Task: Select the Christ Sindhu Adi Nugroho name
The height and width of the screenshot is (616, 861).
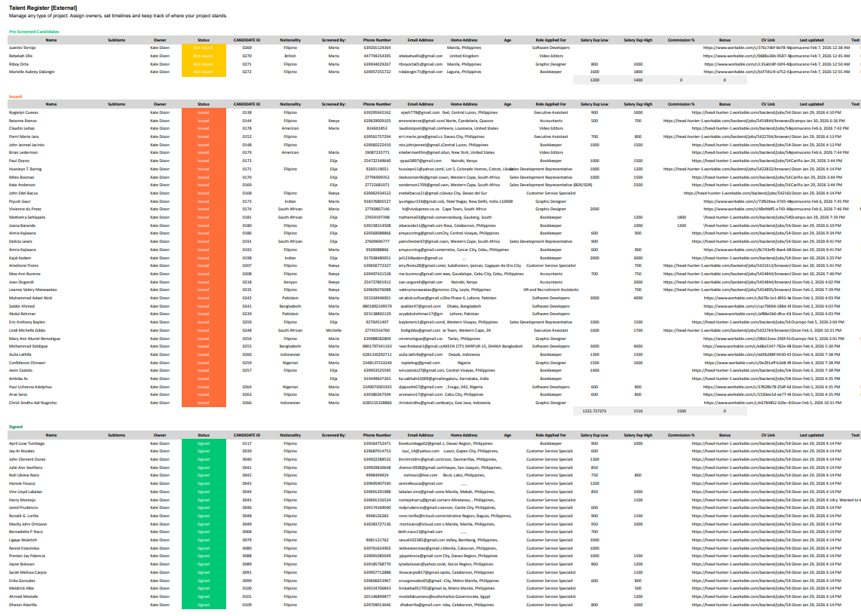Action: [x=32, y=403]
